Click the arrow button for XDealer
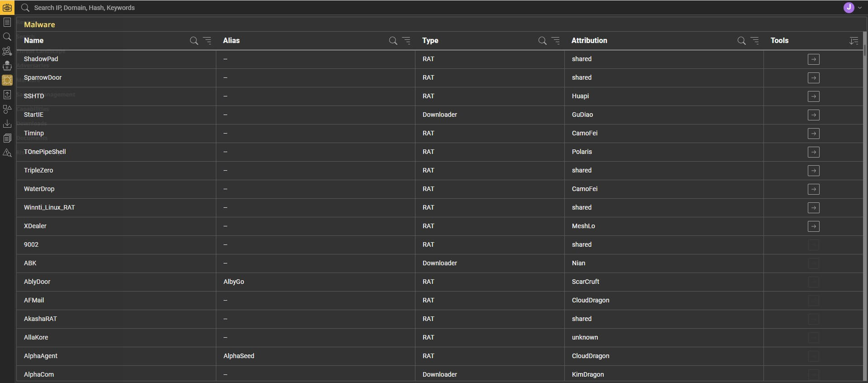Screen dimensions: 868x383 coord(813,226)
